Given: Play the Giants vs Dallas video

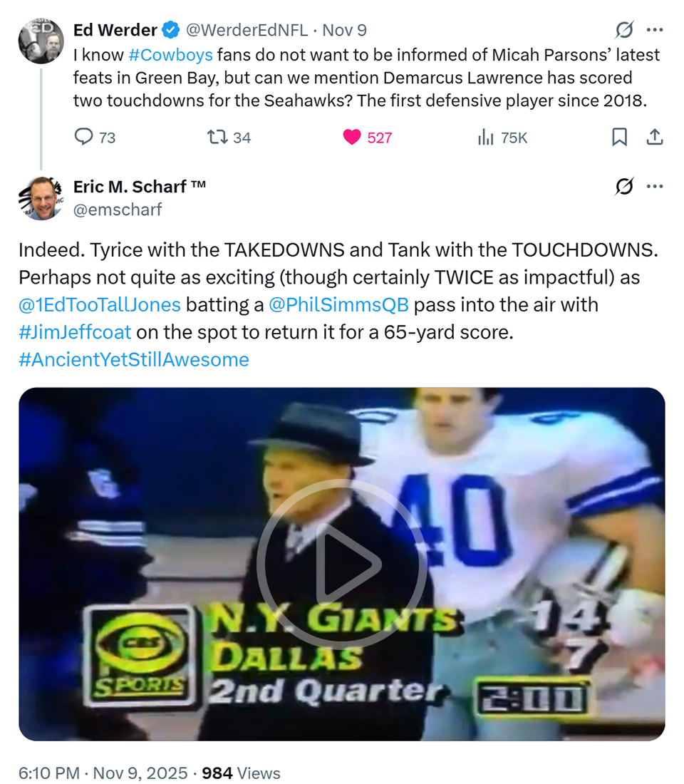Looking at the screenshot, I should (x=342, y=564).
